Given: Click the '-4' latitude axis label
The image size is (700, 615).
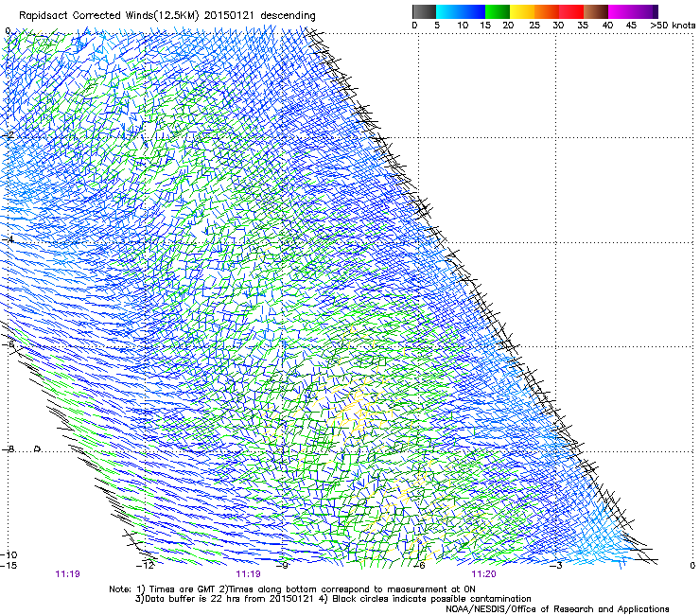Looking at the screenshot, I should point(8,239).
